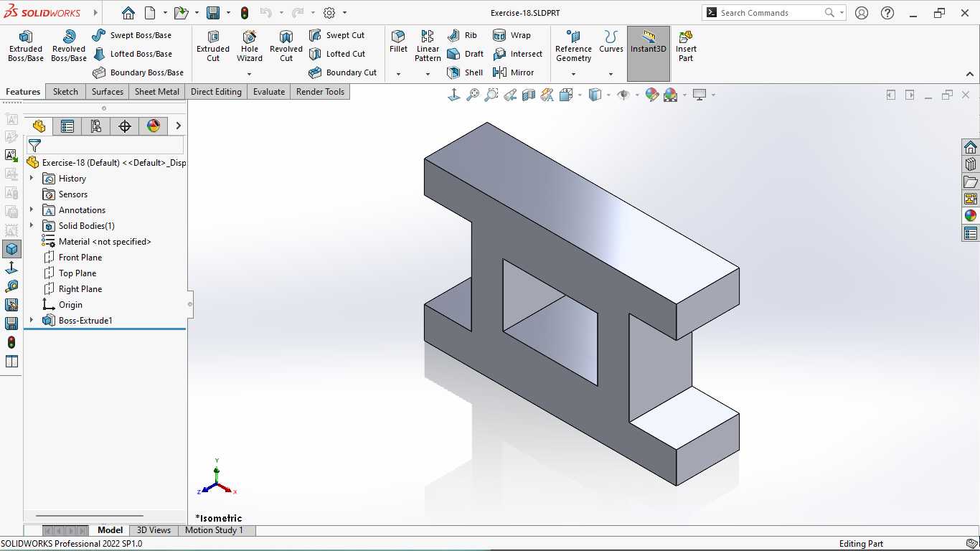Expand the Solid Bodies(1) node
Image resolution: width=980 pixels, height=551 pixels.
pos(32,226)
